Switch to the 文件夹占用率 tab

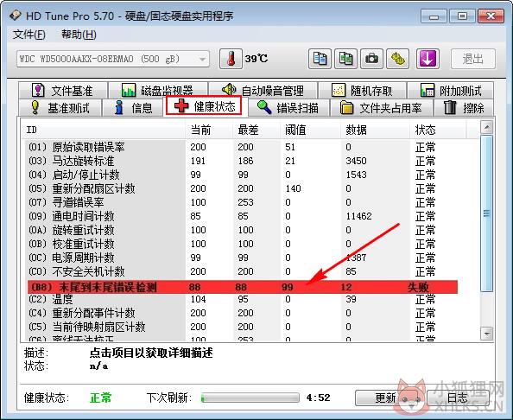pyautogui.click(x=381, y=107)
